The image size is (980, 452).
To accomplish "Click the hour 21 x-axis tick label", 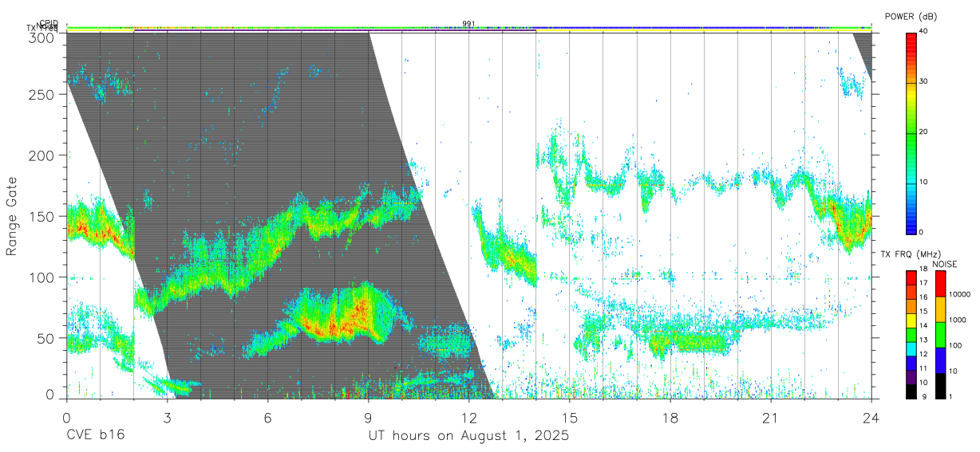I will point(771,418).
